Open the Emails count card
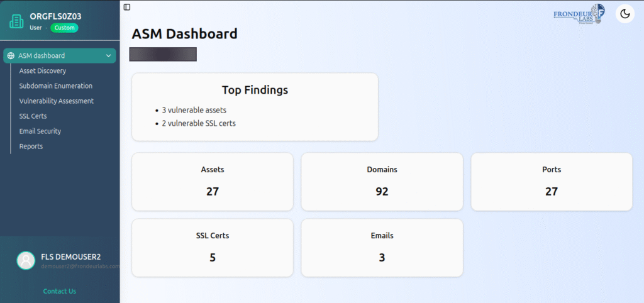The image size is (644, 303). (x=382, y=248)
